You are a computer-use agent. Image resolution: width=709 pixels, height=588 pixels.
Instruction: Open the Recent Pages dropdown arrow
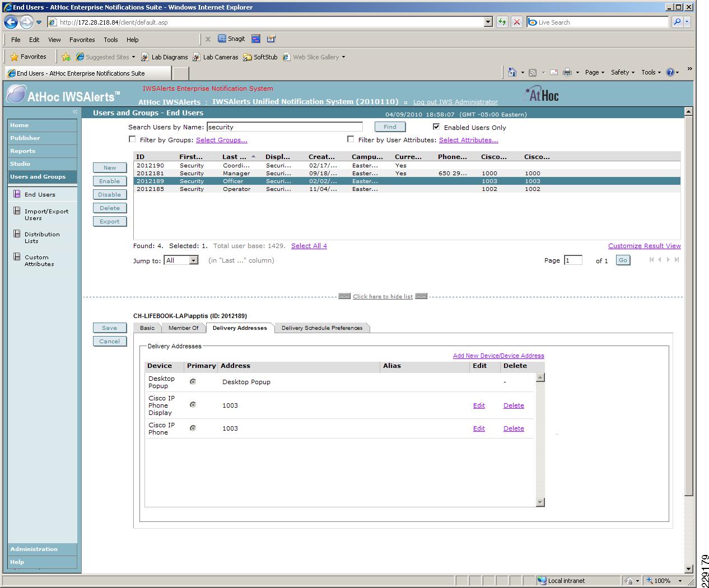(x=39, y=23)
